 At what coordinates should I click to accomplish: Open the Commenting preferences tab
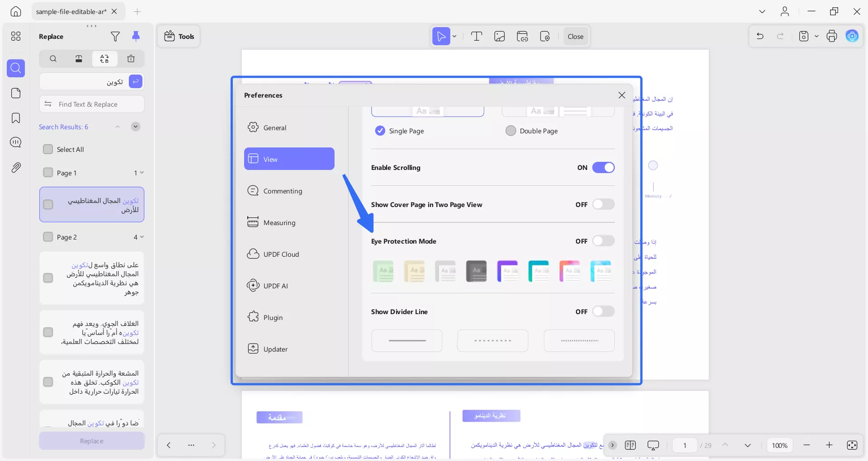coord(289,191)
